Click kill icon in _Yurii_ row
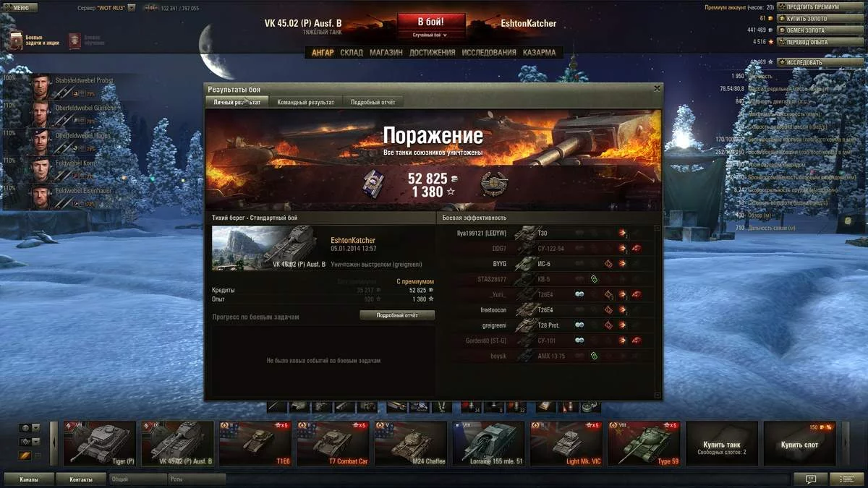Image resolution: width=868 pixels, height=488 pixels. [637, 294]
